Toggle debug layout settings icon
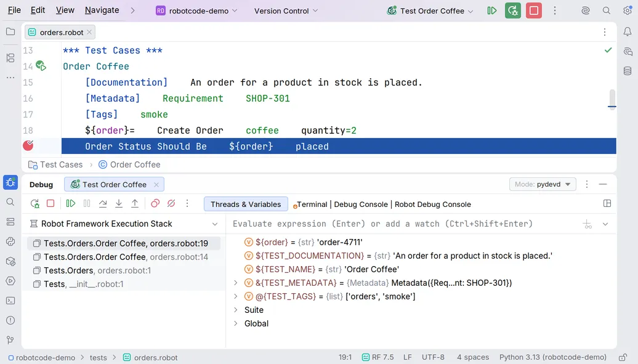Screen dimensions: 638x364 pyautogui.click(x=607, y=204)
